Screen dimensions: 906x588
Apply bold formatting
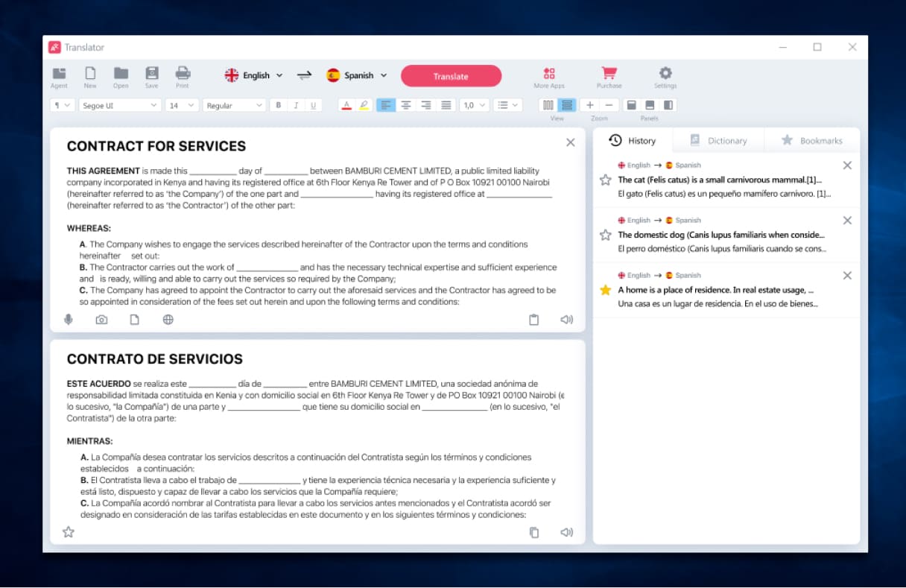(x=279, y=105)
